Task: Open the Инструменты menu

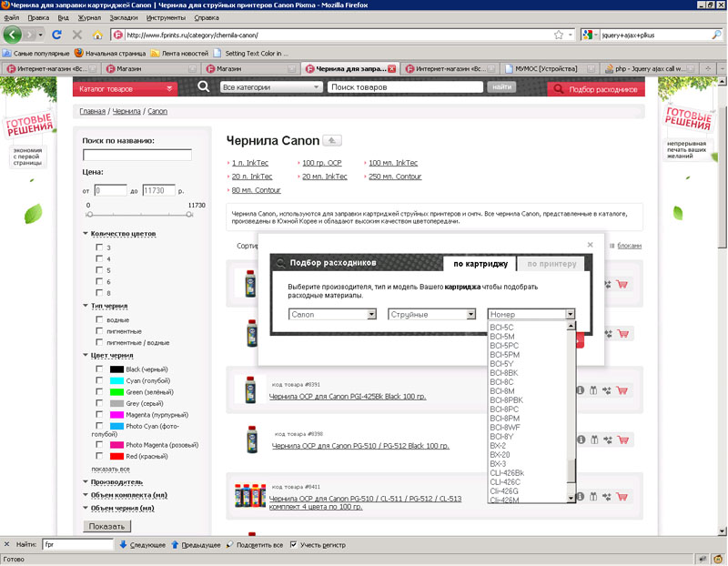Action: coord(166,17)
